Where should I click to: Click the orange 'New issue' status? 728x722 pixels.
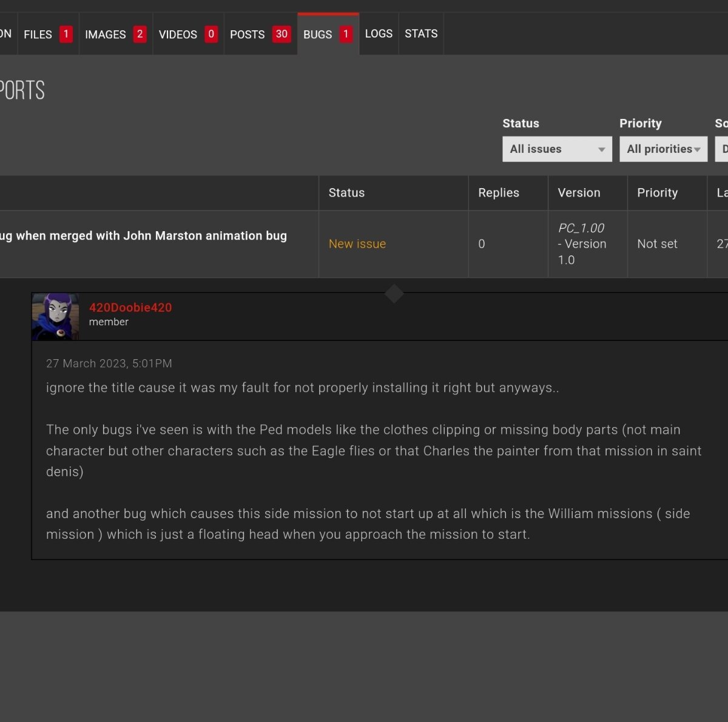(357, 244)
